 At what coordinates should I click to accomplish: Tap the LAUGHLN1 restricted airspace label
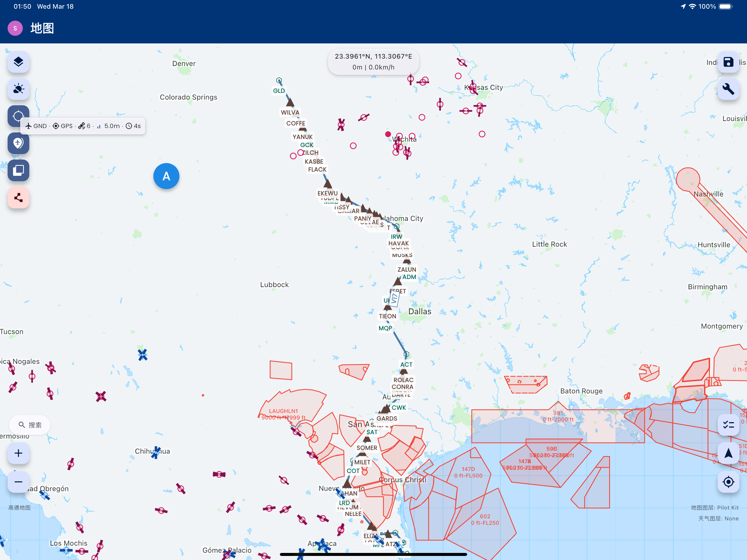pos(283,411)
